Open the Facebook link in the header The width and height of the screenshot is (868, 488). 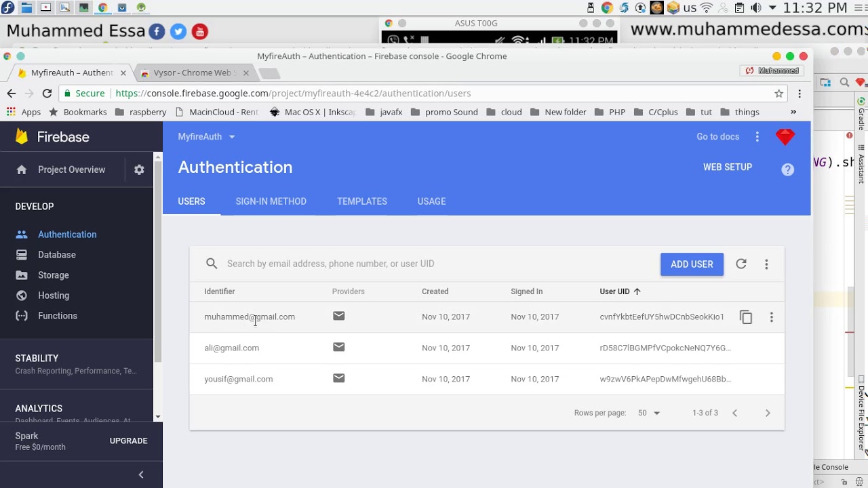(157, 31)
